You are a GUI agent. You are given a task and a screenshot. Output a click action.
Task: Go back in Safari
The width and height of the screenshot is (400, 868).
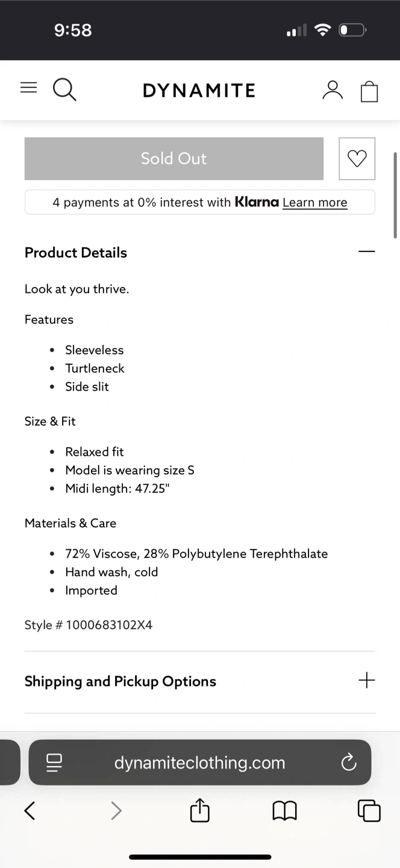pyautogui.click(x=30, y=811)
